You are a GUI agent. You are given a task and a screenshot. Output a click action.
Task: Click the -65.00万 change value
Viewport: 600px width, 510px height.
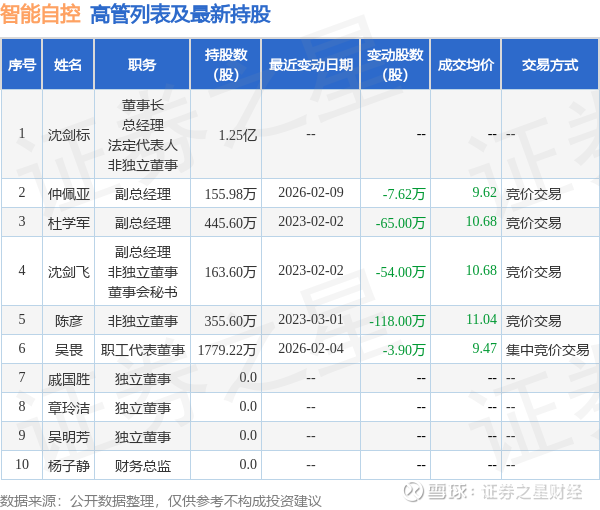point(401,223)
